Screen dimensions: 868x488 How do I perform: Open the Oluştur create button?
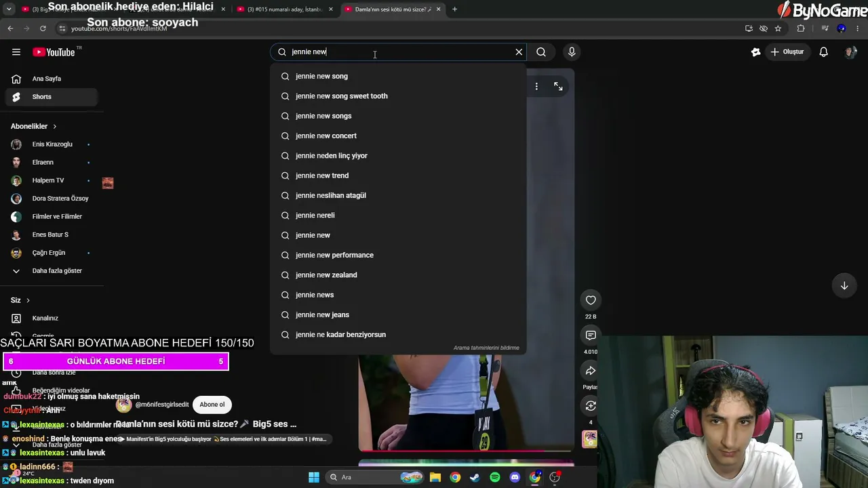(x=787, y=52)
